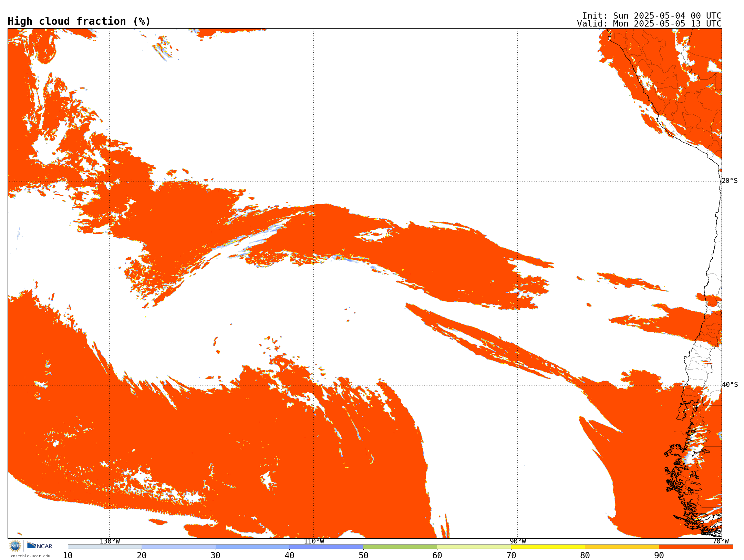Pick the 60-70 pale yellow-green colorbar segment
744x560 pixels.
coord(474,547)
